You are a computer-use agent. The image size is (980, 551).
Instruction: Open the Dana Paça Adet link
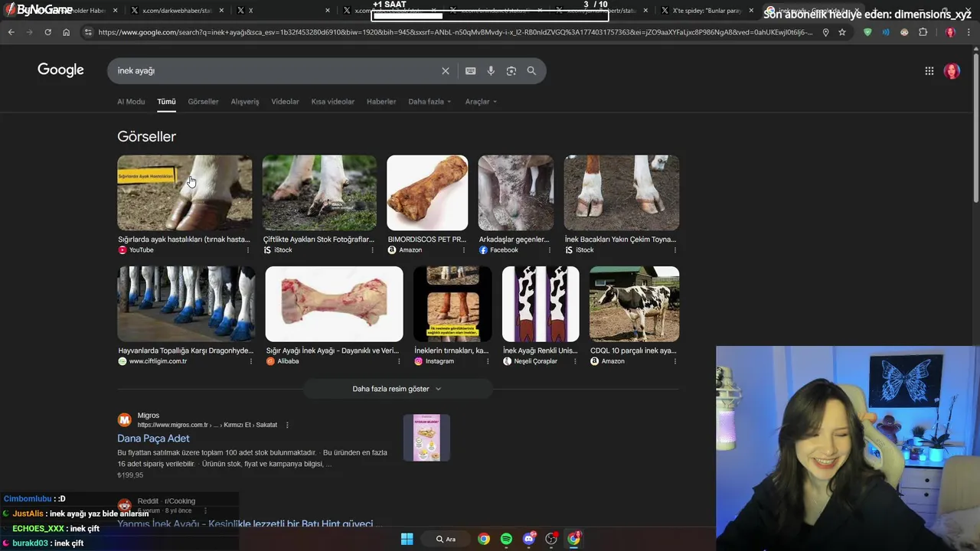(x=153, y=439)
